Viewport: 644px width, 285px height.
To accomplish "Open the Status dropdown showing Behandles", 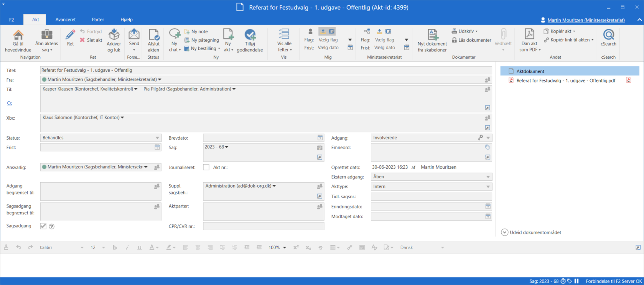I will pos(100,138).
